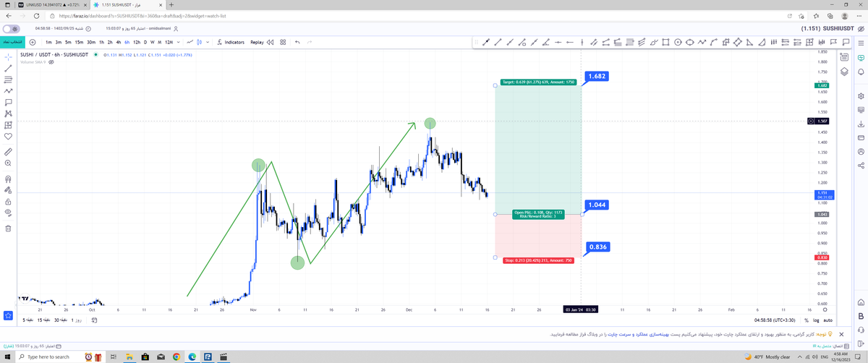Viewport: 868px width, 363px height.
Task: Select the ruler measure tool in left sidebar
Action: pos(8,152)
